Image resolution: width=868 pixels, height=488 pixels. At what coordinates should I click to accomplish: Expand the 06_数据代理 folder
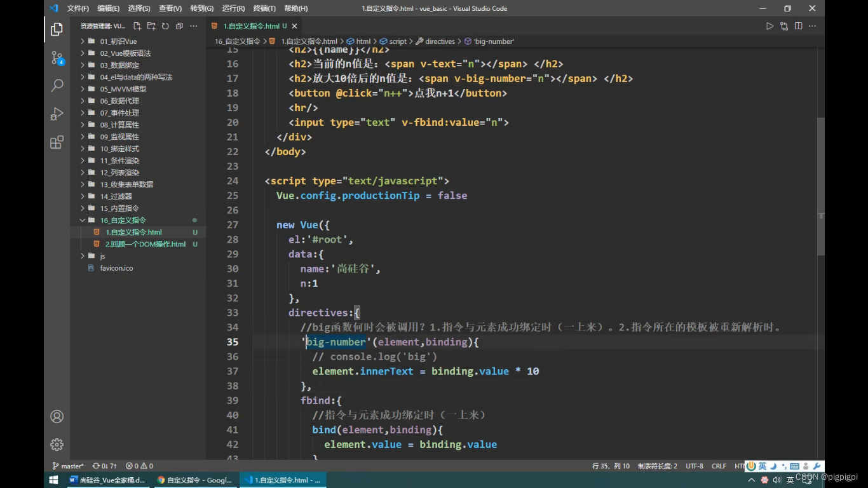pos(137,101)
